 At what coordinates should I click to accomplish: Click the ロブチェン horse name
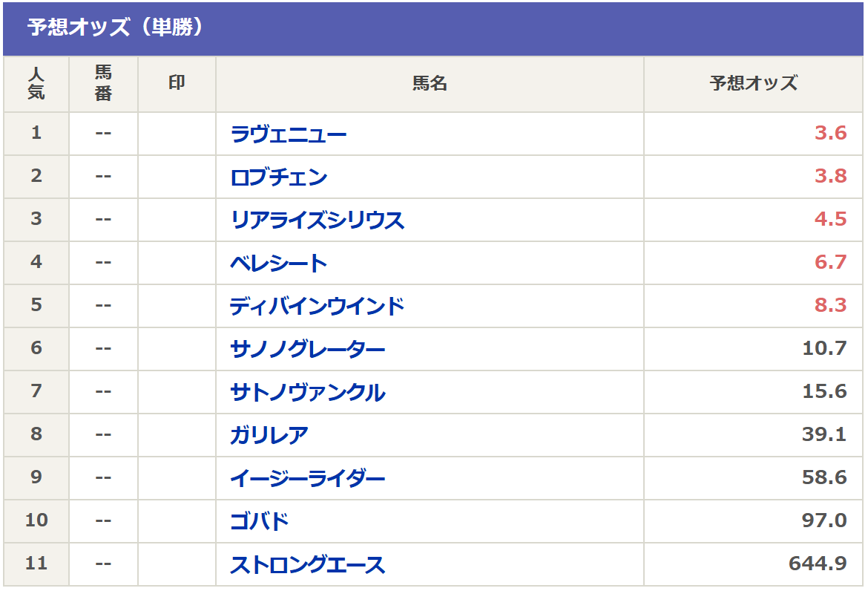coord(279,177)
